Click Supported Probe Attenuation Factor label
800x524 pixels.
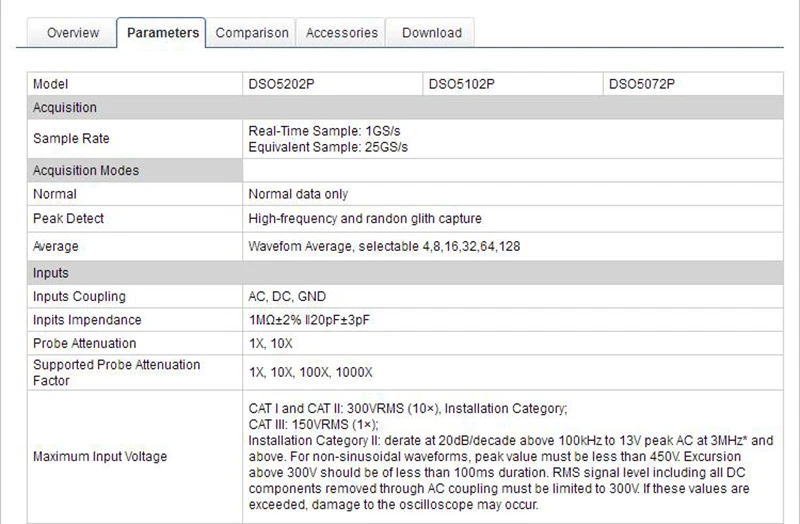[x=116, y=372]
